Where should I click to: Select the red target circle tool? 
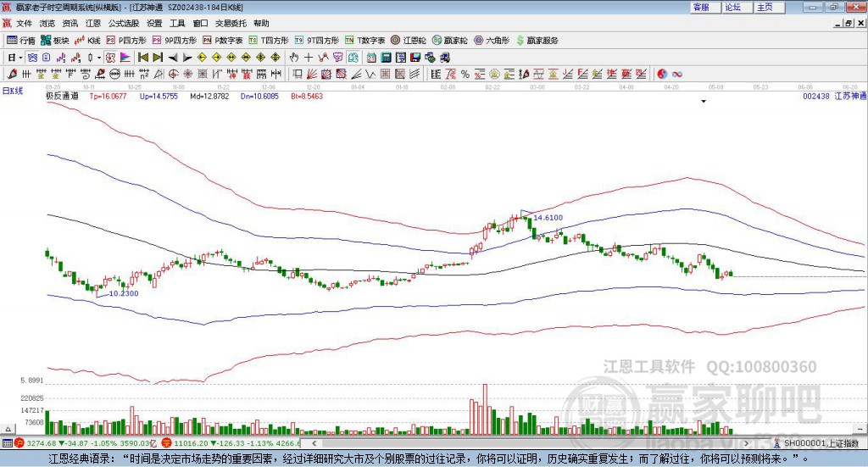173,74
